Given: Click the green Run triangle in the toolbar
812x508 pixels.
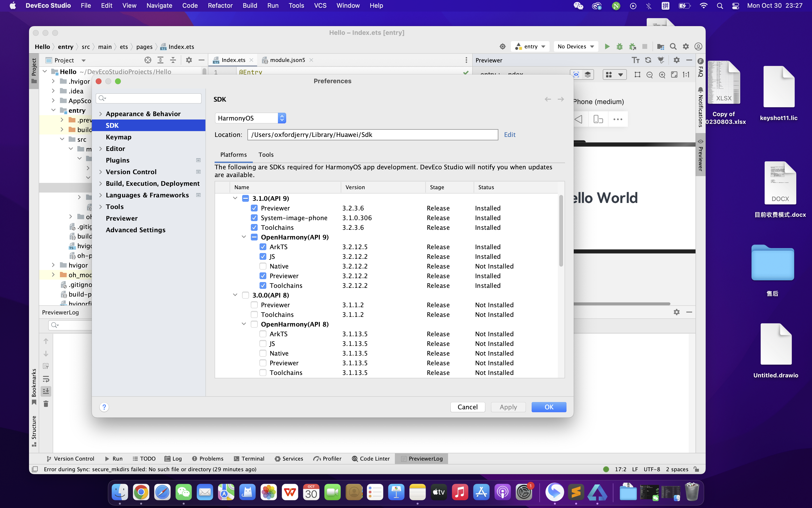Looking at the screenshot, I should click(607, 46).
